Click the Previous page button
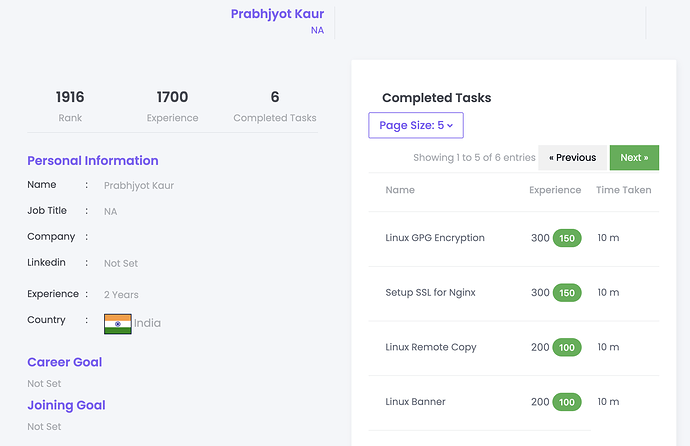Viewport: 690px width, 446px height. click(572, 157)
